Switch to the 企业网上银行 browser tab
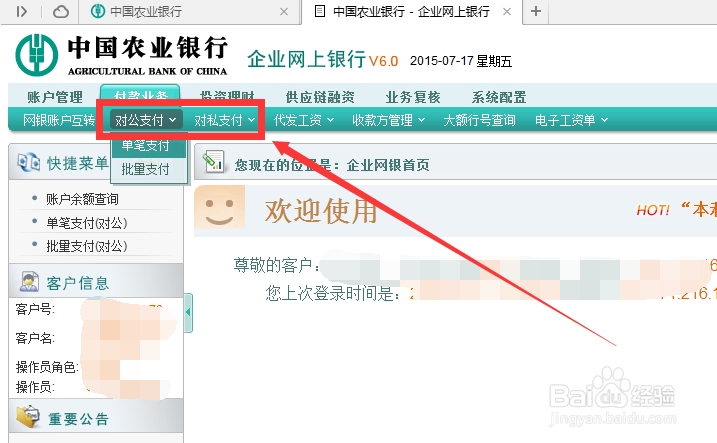Viewport: 717px width, 443px height. [x=411, y=11]
